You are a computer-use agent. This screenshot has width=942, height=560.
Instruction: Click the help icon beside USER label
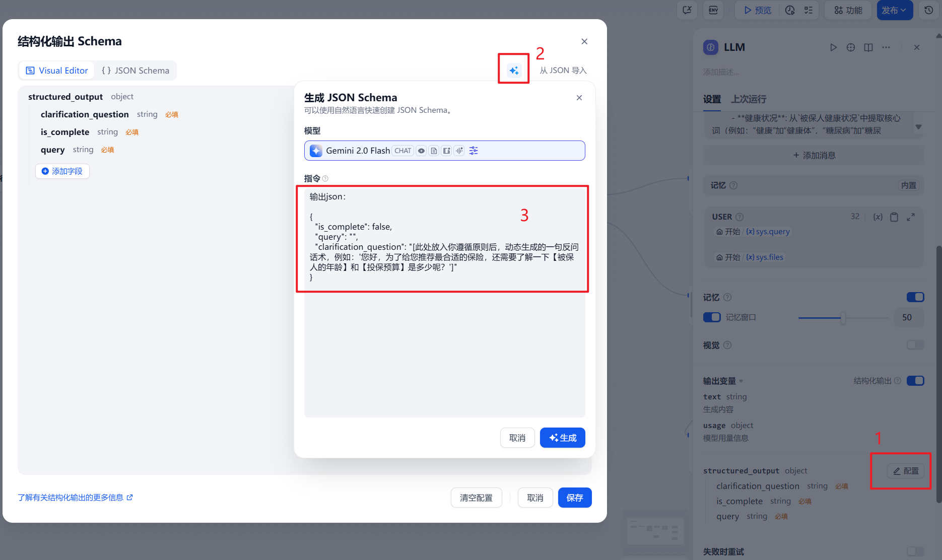click(739, 217)
